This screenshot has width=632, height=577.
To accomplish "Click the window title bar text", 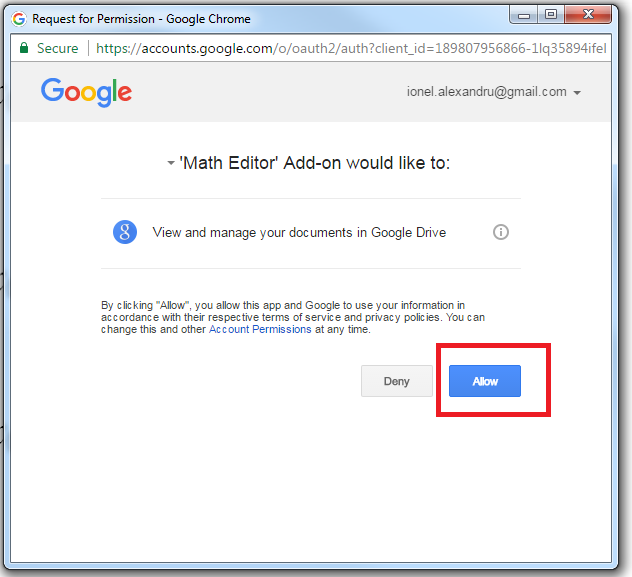I will tap(141, 18).
